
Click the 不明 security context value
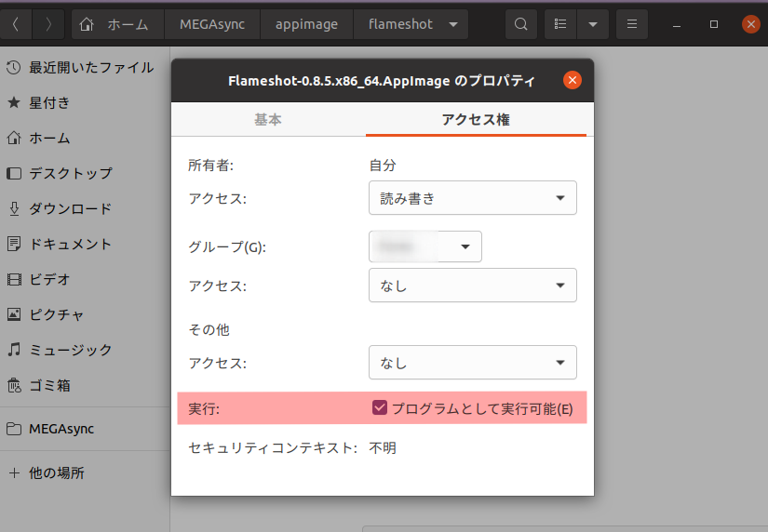(x=383, y=447)
